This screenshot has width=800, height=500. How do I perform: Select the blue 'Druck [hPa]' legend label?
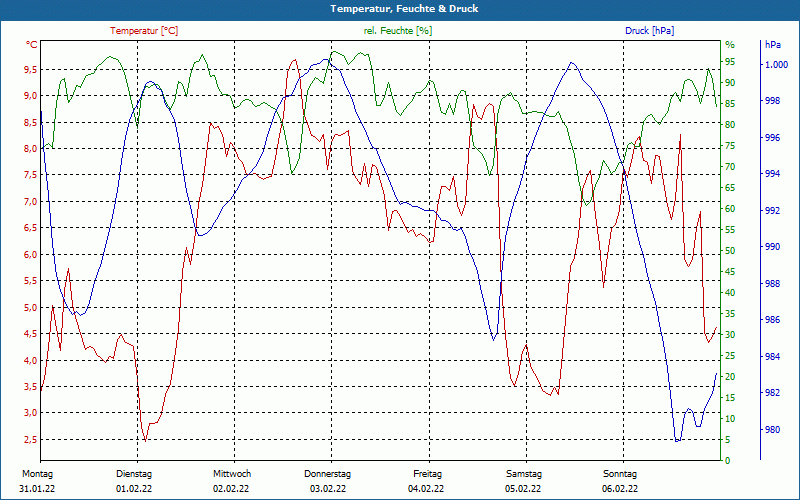(649, 31)
